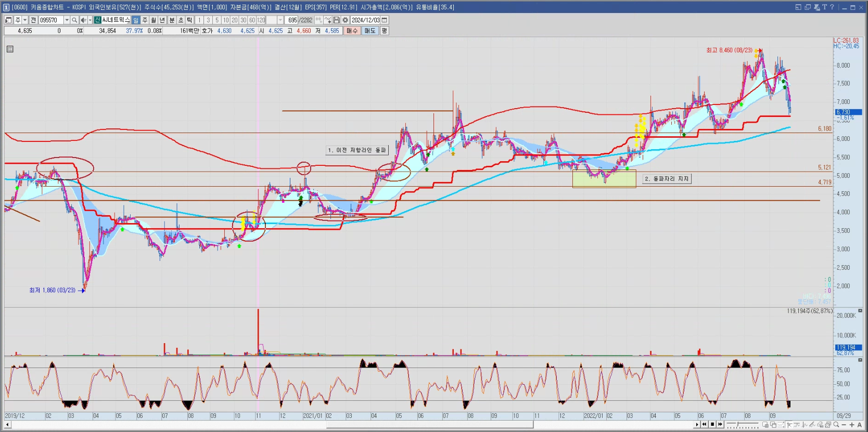Choose the 120 interval button
The height and width of the screenshot is (432, 868).
[261, 20]
